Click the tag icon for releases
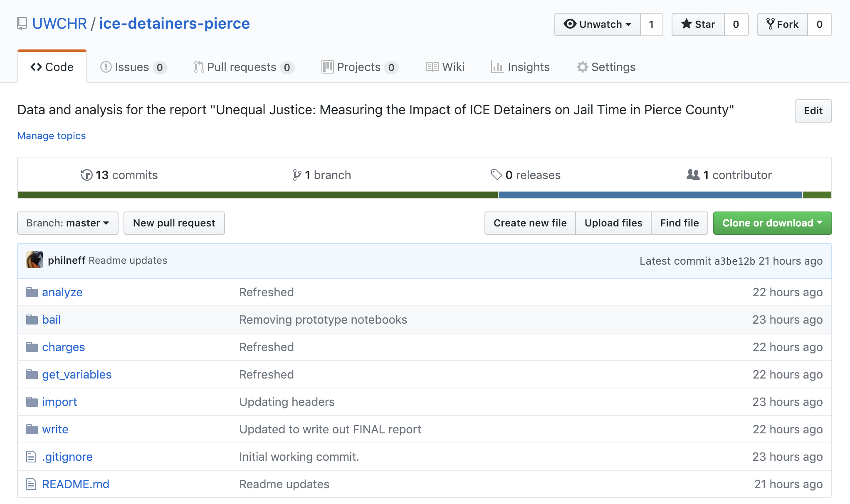 [496, 175]
